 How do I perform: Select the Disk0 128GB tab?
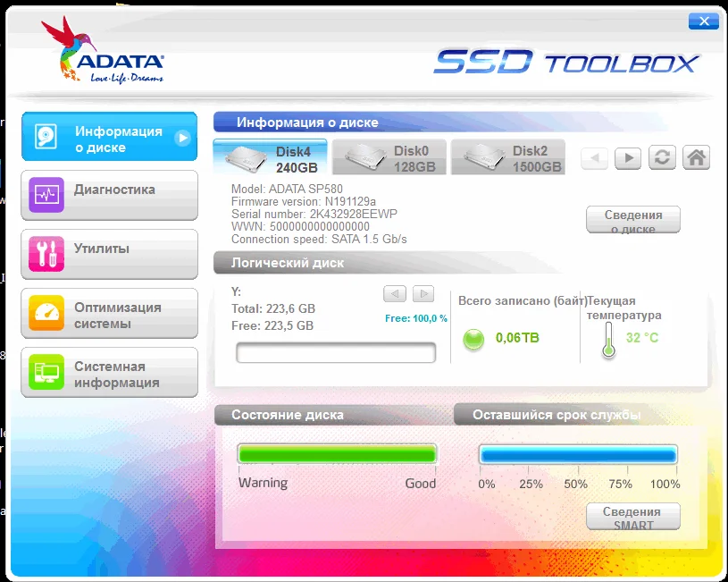point(389,157)
